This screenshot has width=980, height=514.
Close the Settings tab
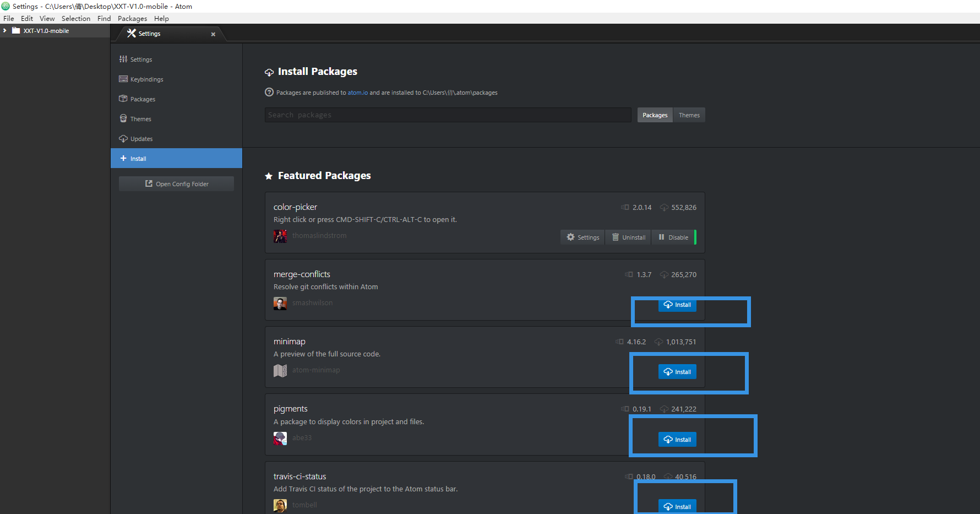click(213, 34)
